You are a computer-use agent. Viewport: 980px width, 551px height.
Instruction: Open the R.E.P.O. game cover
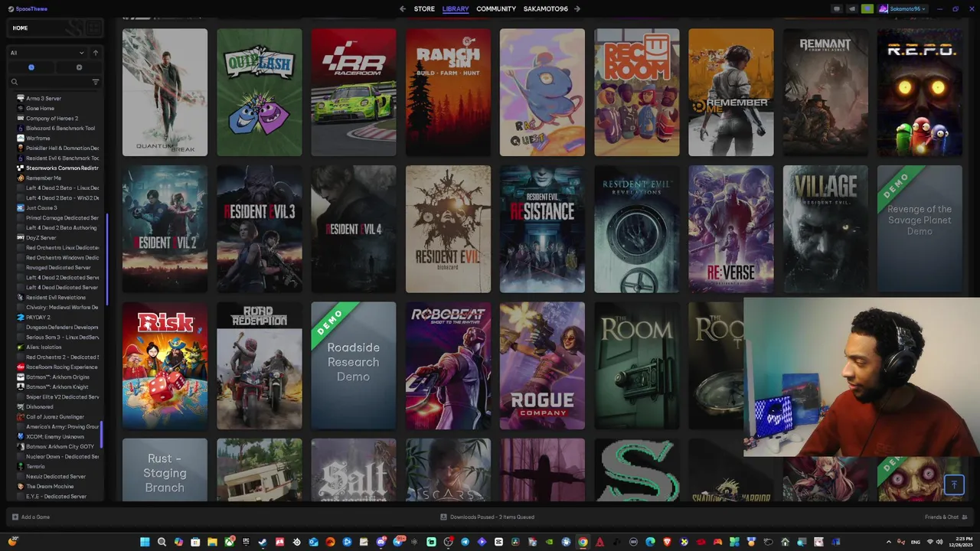click(920, 92)
